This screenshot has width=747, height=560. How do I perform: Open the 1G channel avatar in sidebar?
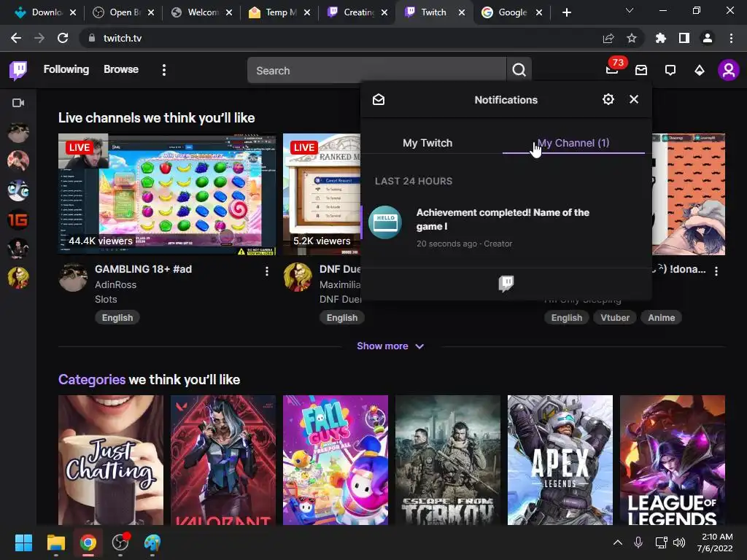[x=18, y=219]
